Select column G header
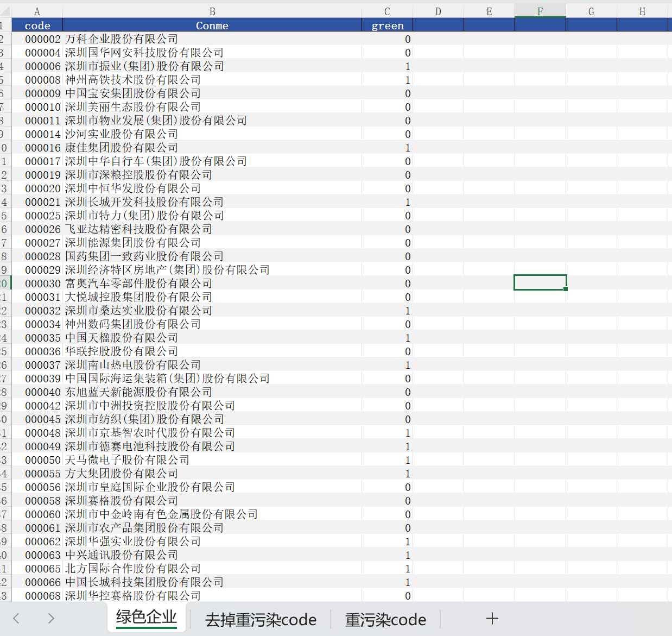This screenshot has width=672, height=636. tap(591, 11)
